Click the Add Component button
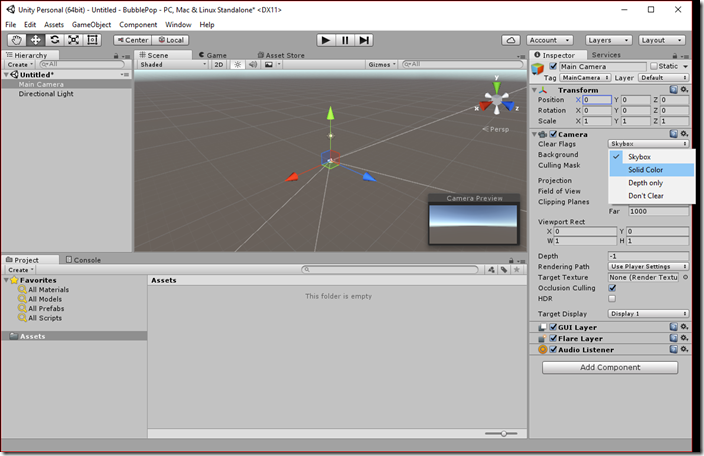704x456 pixels. 610,367
